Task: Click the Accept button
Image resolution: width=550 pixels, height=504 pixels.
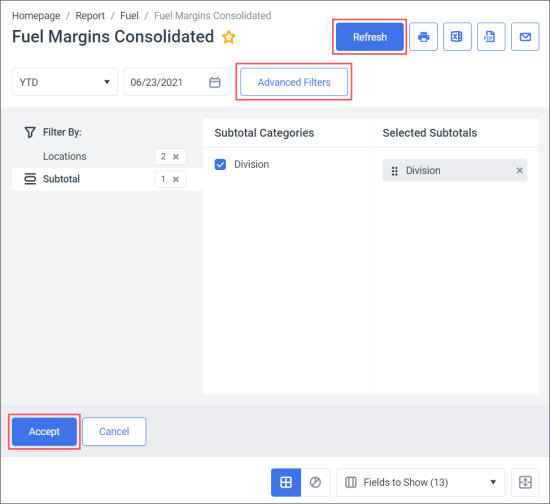Action: [44, 431]
